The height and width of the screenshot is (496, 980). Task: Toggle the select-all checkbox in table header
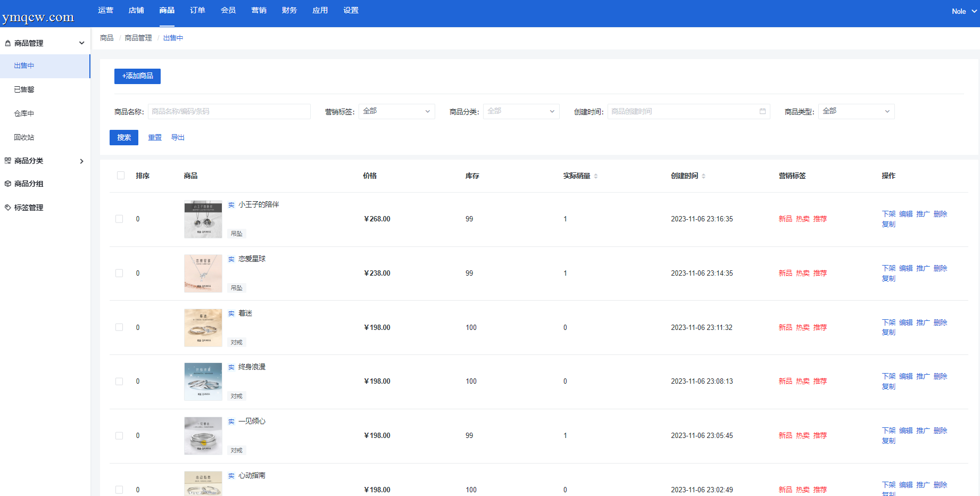click(121, 176)
